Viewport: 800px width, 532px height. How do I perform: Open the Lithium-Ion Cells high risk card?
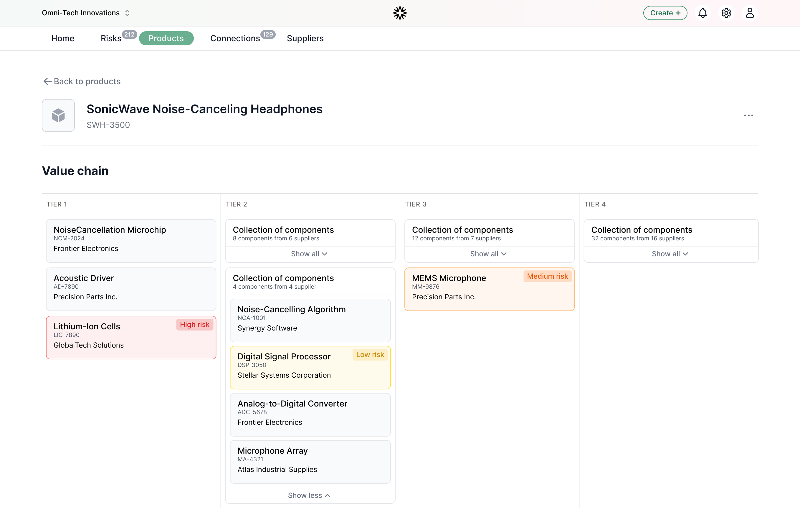(x=131, y=337)
